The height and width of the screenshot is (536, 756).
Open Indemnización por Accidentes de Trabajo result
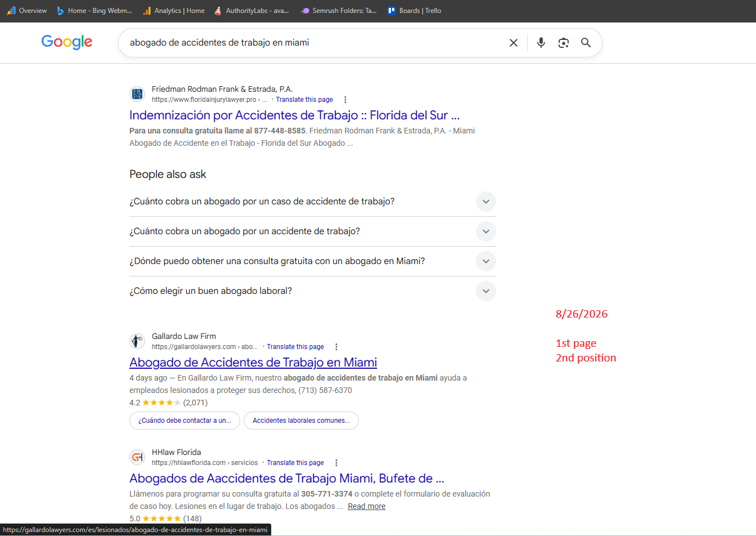click(x=295, y=115)
